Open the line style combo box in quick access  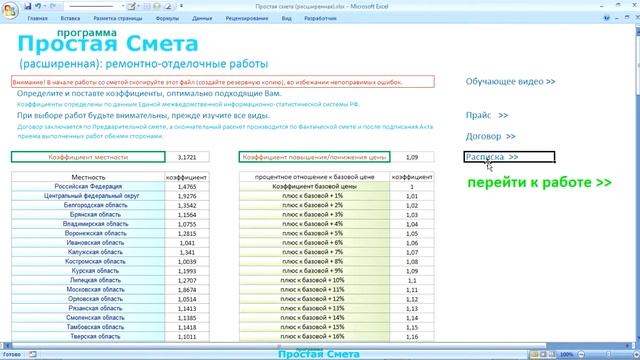coord(95,6)
